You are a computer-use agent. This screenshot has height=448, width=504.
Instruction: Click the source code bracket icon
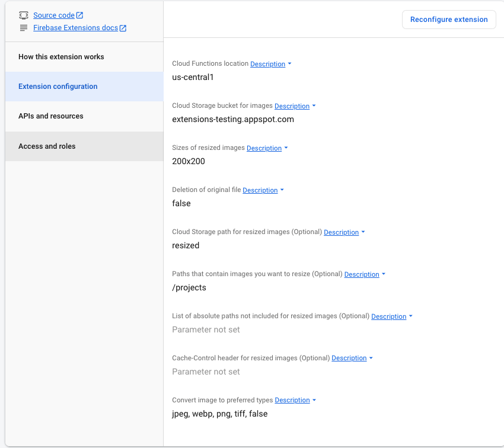pos(24,15)
